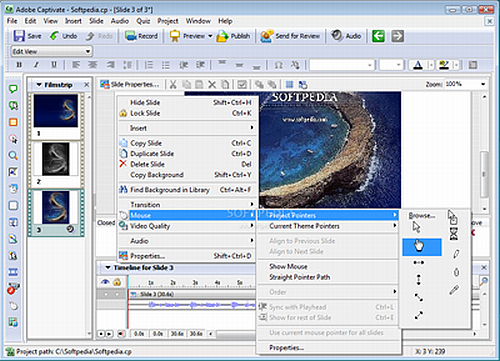Insert text caption from left toolbar
This screenshot has height=361, width=500.
(13, 89)
